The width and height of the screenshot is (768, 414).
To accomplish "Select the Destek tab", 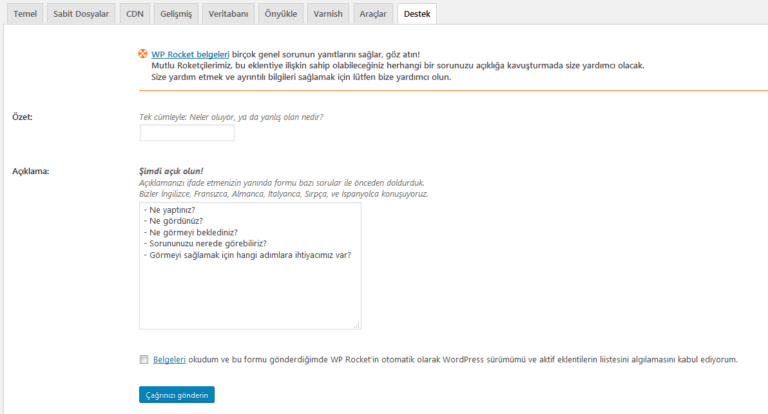I will click(x=417, y=14).
